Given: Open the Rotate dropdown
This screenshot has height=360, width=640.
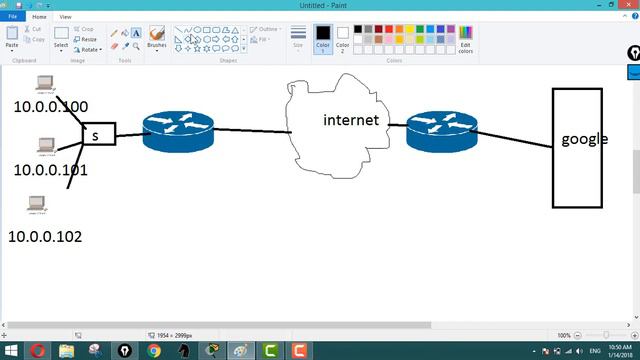Looking at the screenshot, I should pos(88,49).
